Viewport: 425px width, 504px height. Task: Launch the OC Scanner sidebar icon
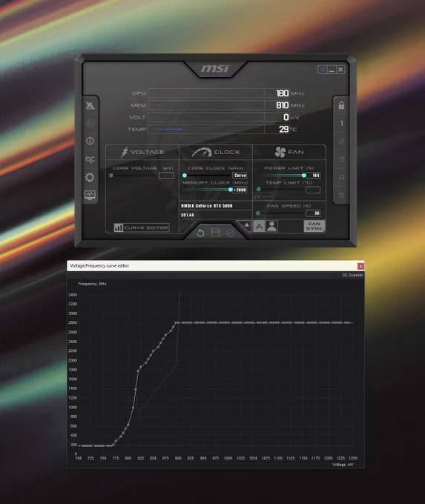click(90, 159)
